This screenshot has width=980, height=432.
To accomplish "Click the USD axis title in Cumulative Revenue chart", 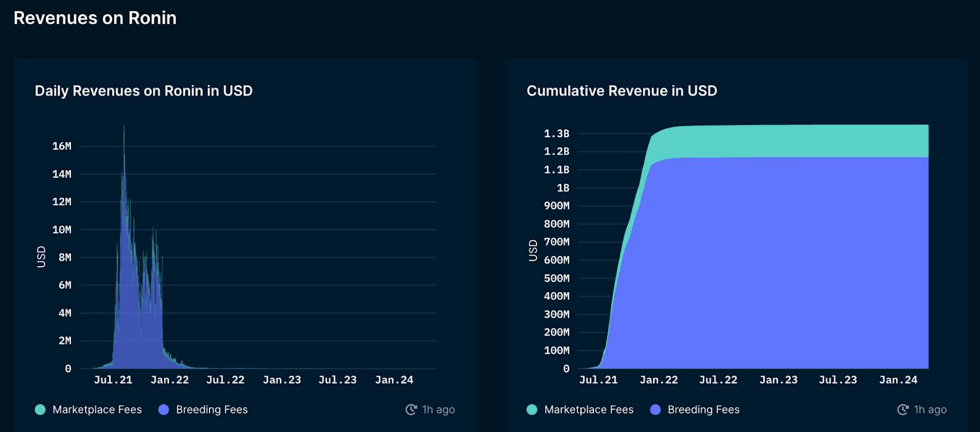I will (533, 251).
